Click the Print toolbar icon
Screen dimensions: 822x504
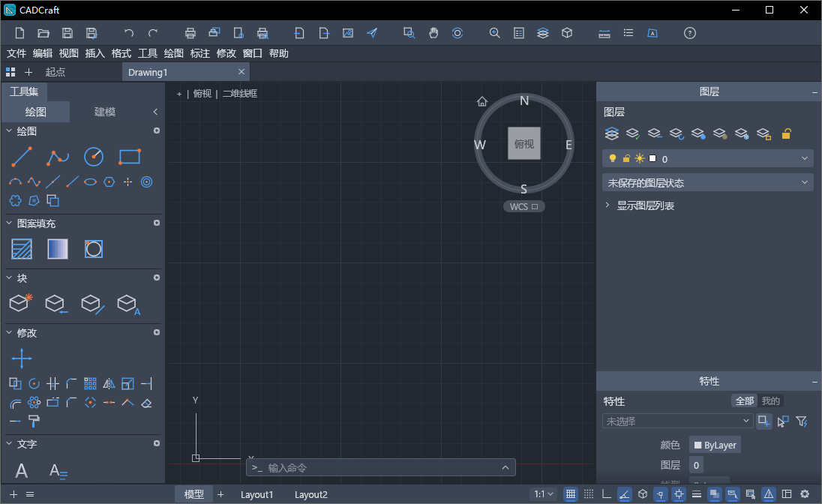pyautogui.click(x=190, y=33)
